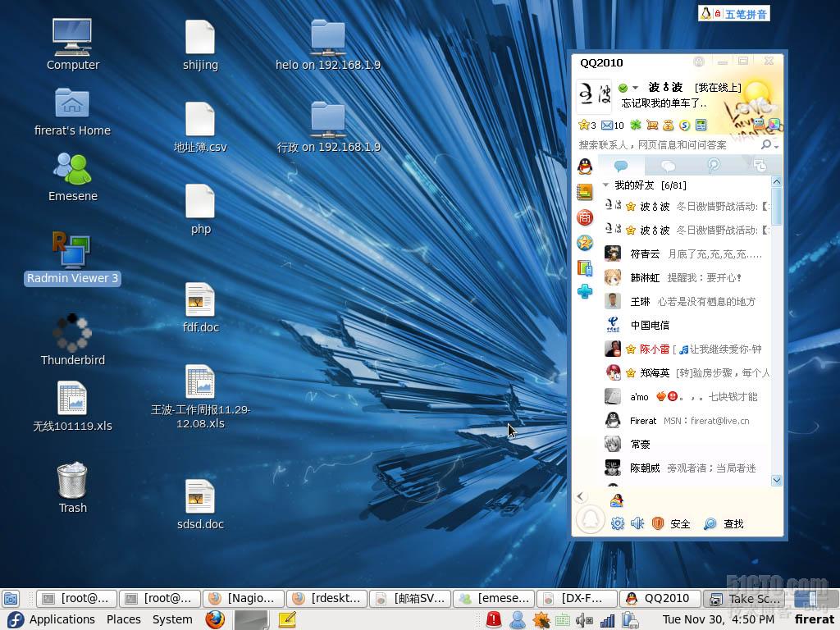The height and width of the screenshot is (630, 840).
Task: Select the Radmin Viewer 3 desktop icon
Action: click(x=72, y=258)
